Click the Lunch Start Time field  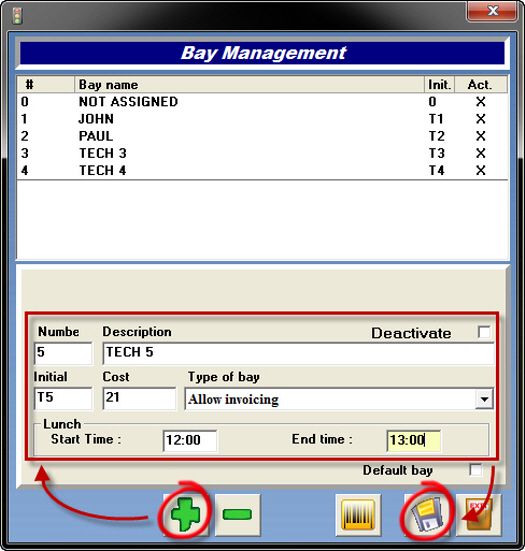(190, 440)
